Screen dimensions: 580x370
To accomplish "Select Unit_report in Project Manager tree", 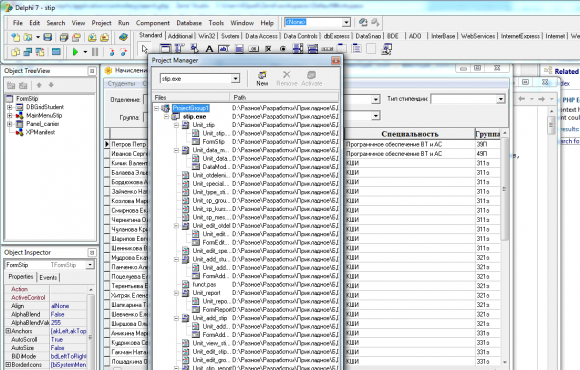I will click(206, 293).
